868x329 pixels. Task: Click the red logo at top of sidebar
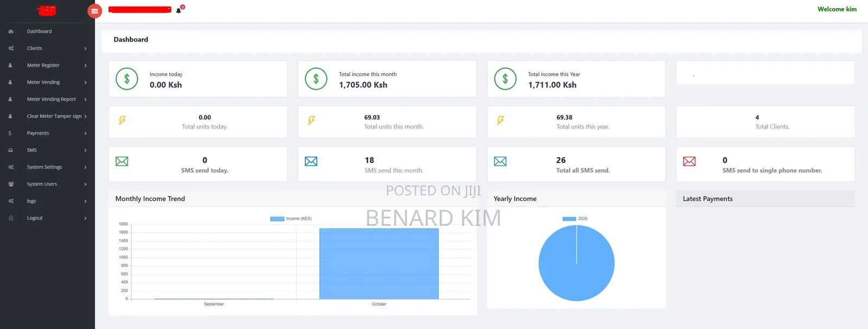tap(47, 10)
